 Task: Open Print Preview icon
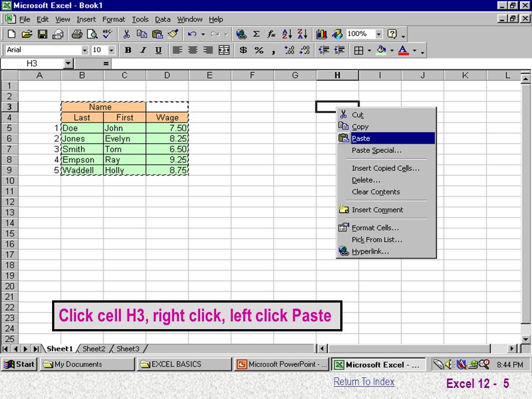pyautogui.click(x=92, y=34)
